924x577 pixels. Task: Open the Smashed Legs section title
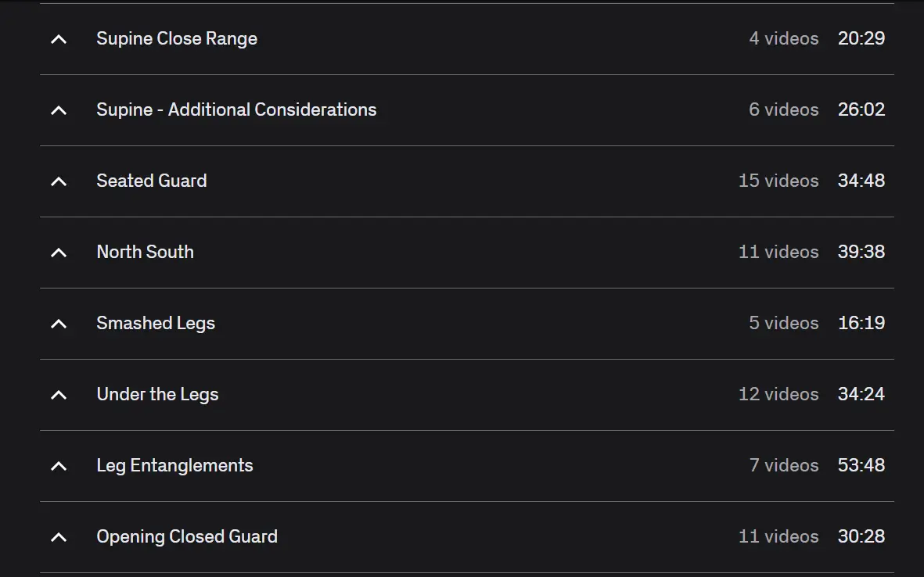pos(156,324)
